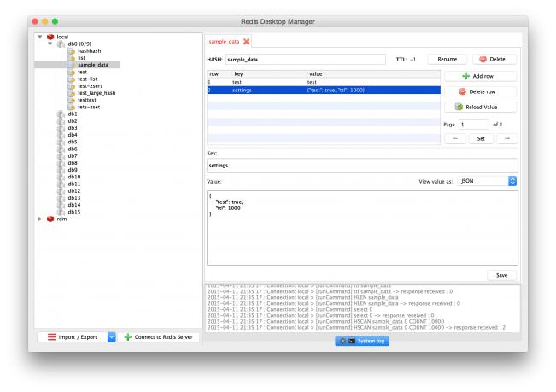Select the db3 database
The height and width of the screenshot is (392, 556).
click(73, 128)
